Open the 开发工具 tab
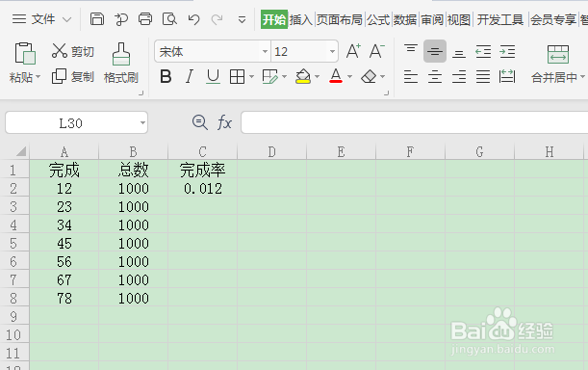588x370 pixels. click(x=500, y=19)
